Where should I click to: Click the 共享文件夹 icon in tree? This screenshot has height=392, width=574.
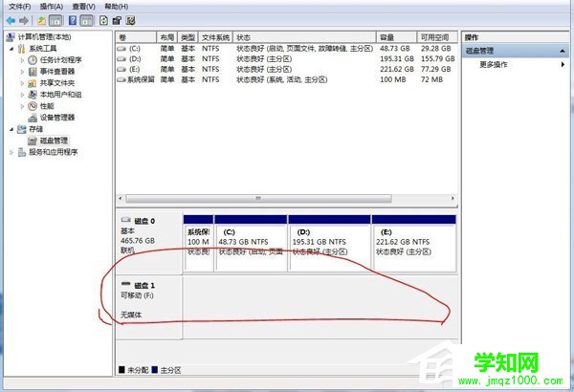pos(33,83)
